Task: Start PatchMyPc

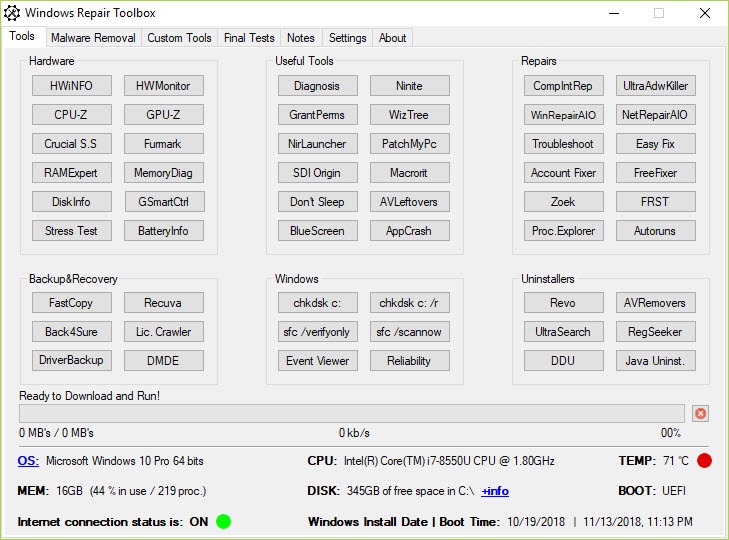Action: pyautogui.click(x=410, y=144)
